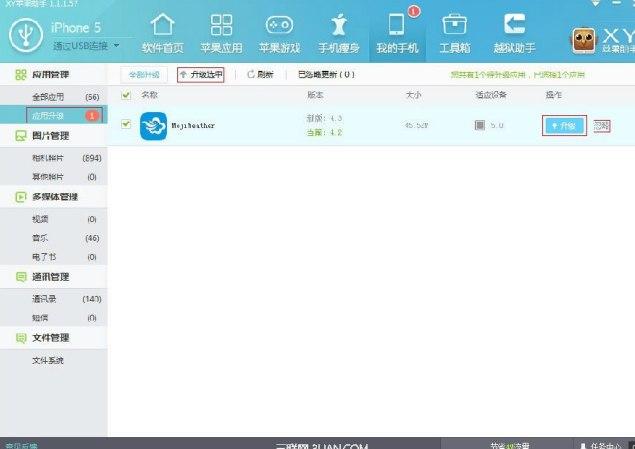Viewport: 635px width, 449px height.
Task: Open 苹果游戏 gamepad icon
Action: coord(279,25)
